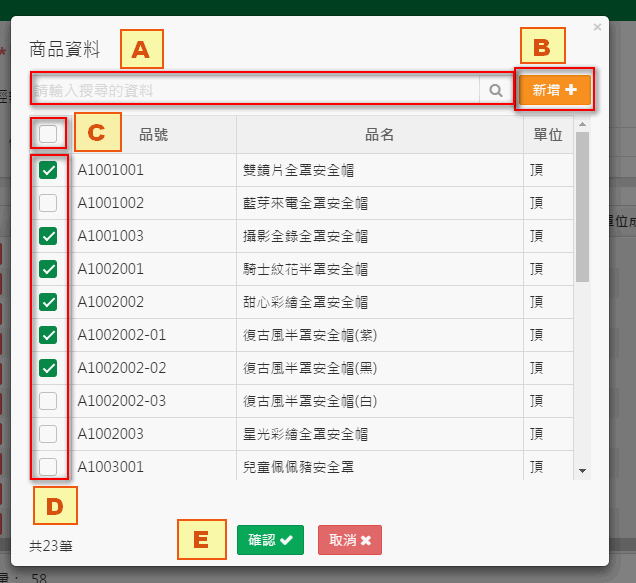Click the scrollbar down arrow
The height and width of the screenshot is (583, 636).
click(582, 471)
